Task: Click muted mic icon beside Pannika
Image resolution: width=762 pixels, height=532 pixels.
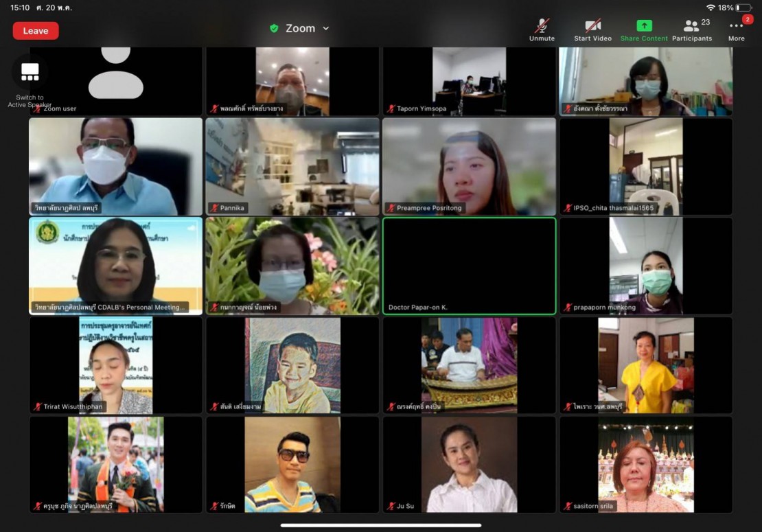Action: point(214,208)
